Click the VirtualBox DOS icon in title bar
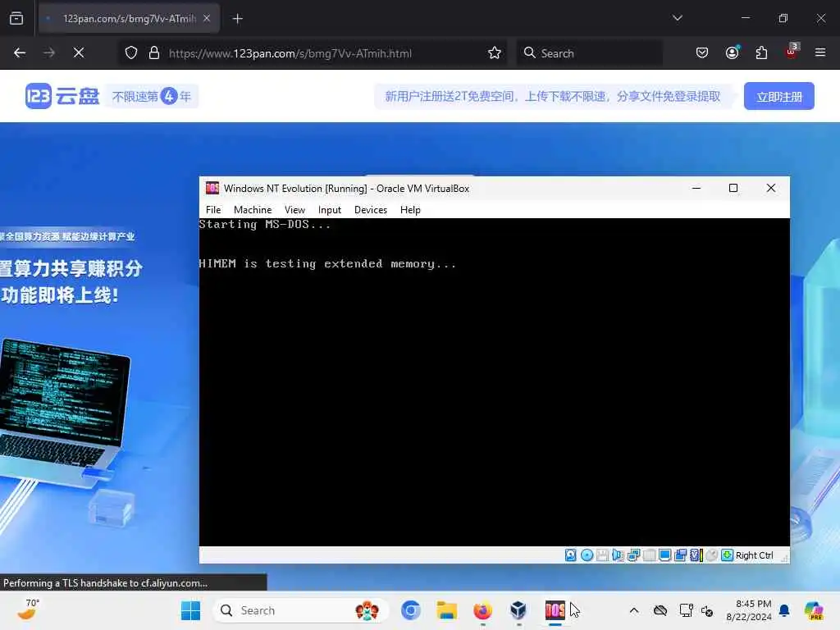 [212, 188]
